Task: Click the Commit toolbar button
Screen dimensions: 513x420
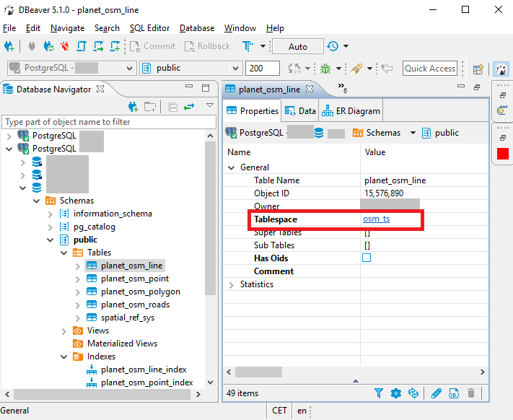Action: click(153, 46)
